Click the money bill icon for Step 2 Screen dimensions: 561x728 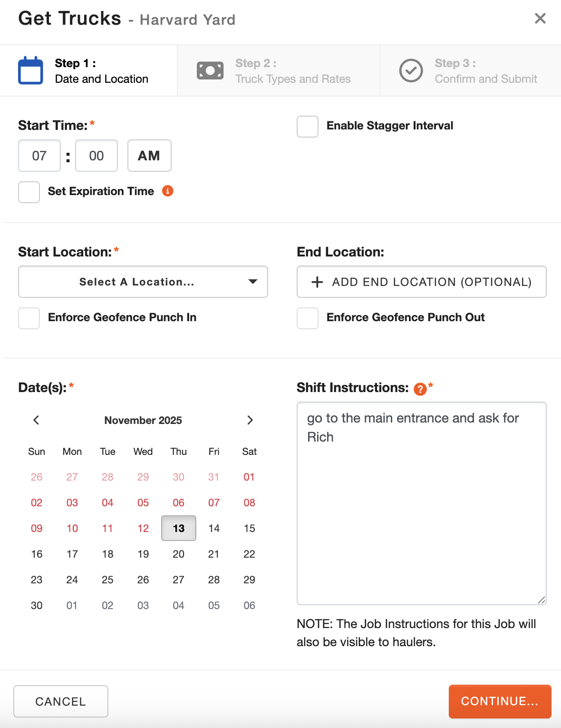[210, 70]
